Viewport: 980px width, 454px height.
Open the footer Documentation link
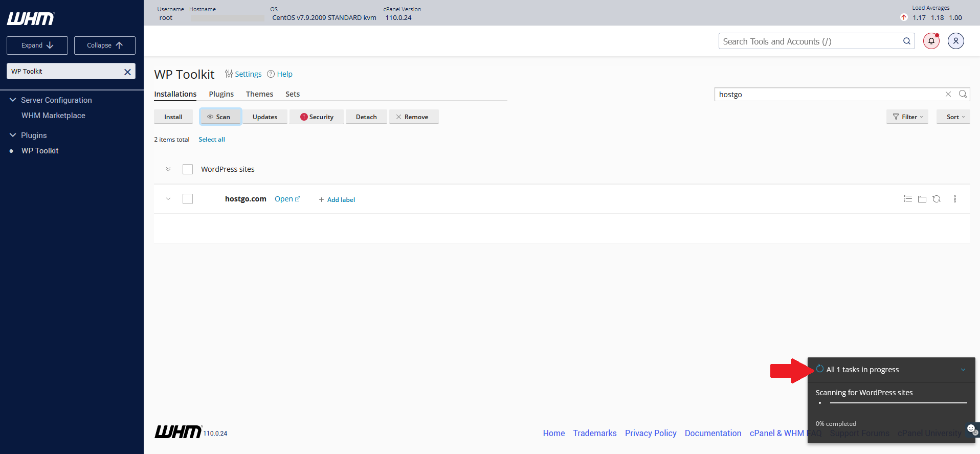click(713, 433)
